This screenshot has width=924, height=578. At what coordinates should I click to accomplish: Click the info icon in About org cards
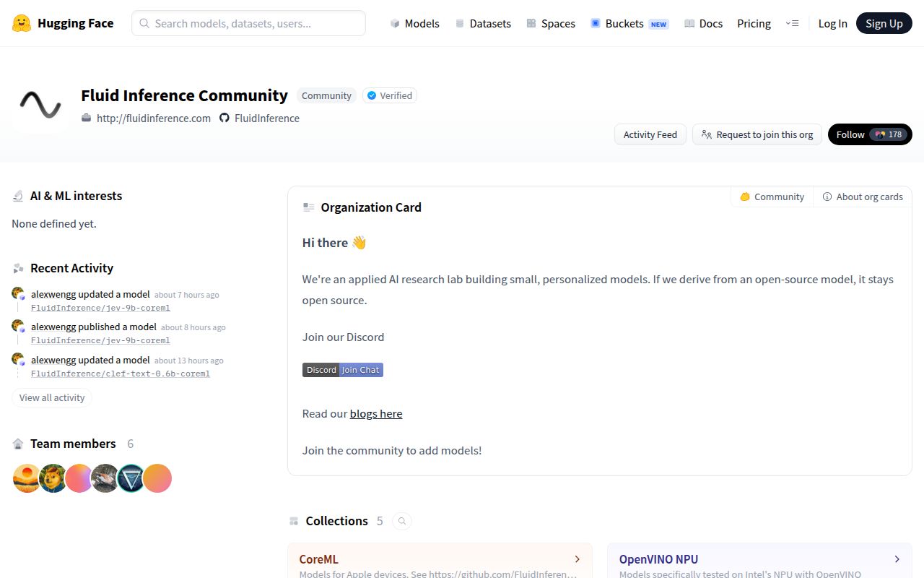tap(827, 197)
